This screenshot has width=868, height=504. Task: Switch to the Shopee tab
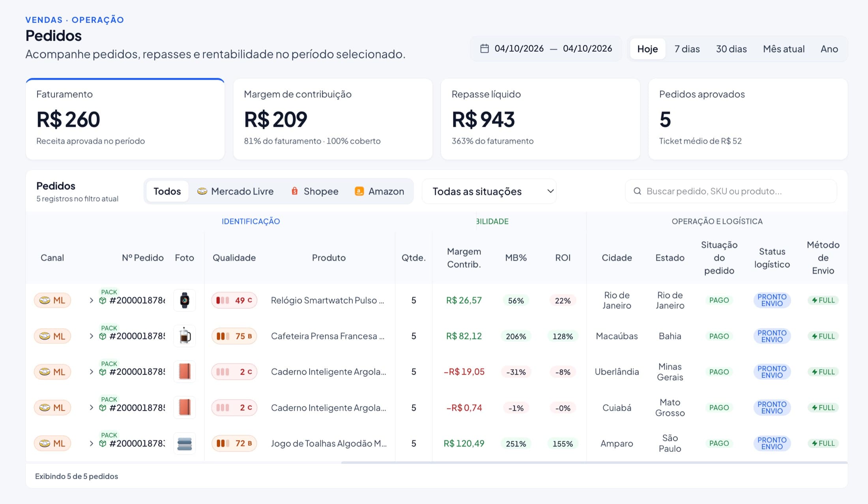tap(314, 191)
